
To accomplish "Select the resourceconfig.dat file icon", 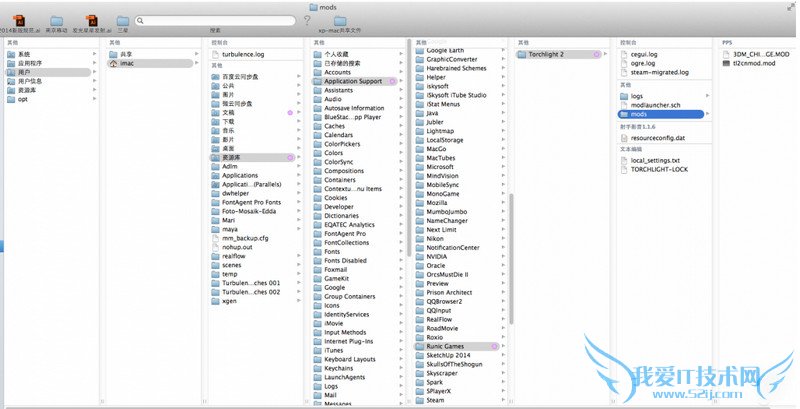I will (x=623, y=138).
